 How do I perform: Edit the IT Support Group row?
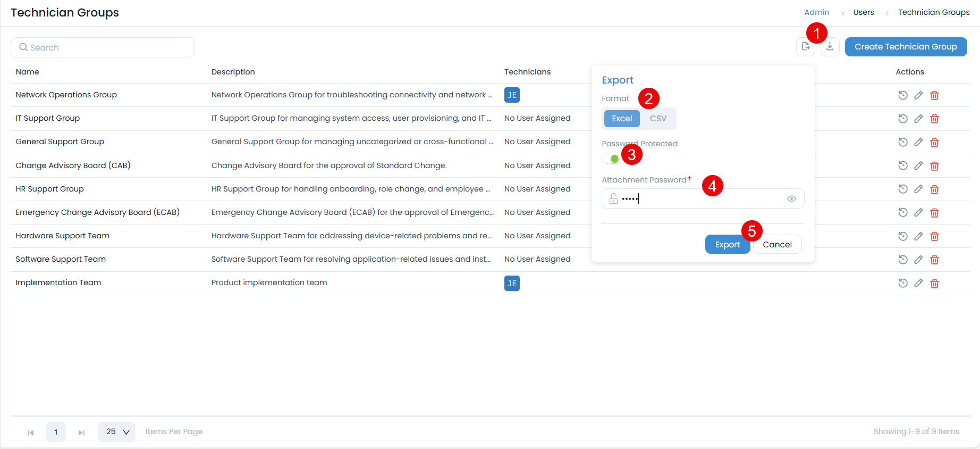tap(918, 119)
